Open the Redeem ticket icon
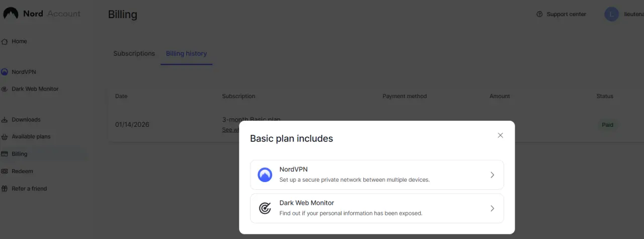The image size is (644, 239). (x=5, y=171)
